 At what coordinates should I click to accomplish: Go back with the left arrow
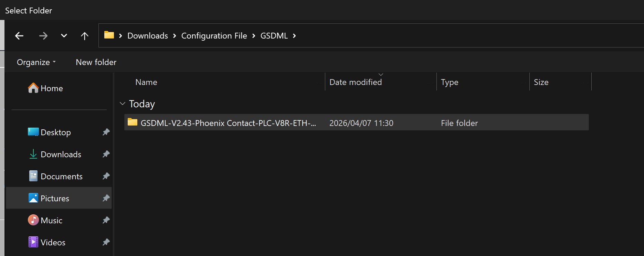pos(19,36)
